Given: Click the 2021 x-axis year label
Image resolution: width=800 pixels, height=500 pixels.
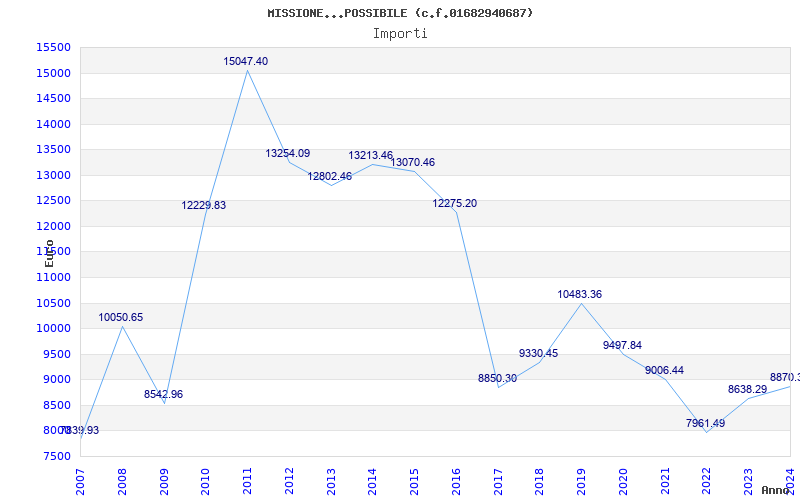Looking at the screenshot, I should [x=665, y=482].
